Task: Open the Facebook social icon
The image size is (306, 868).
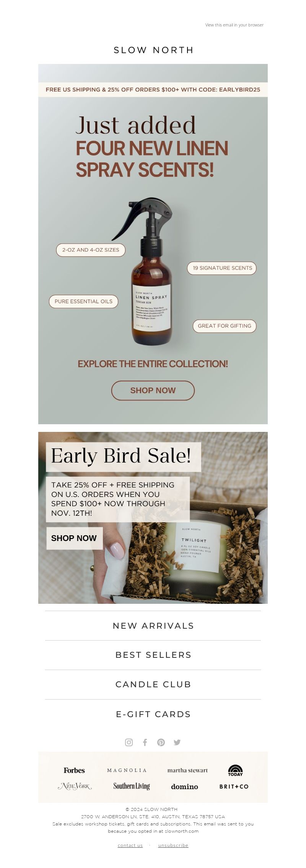Action: click(145, 742)
